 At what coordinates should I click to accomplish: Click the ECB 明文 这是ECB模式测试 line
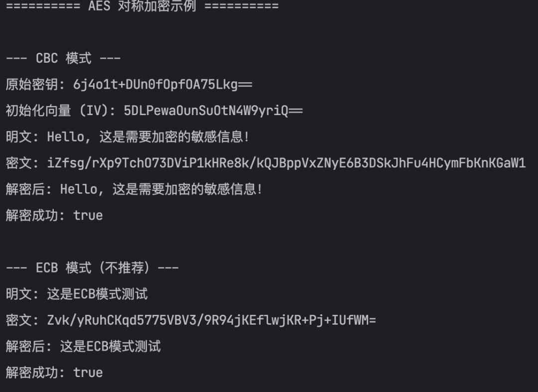(77, 294)
